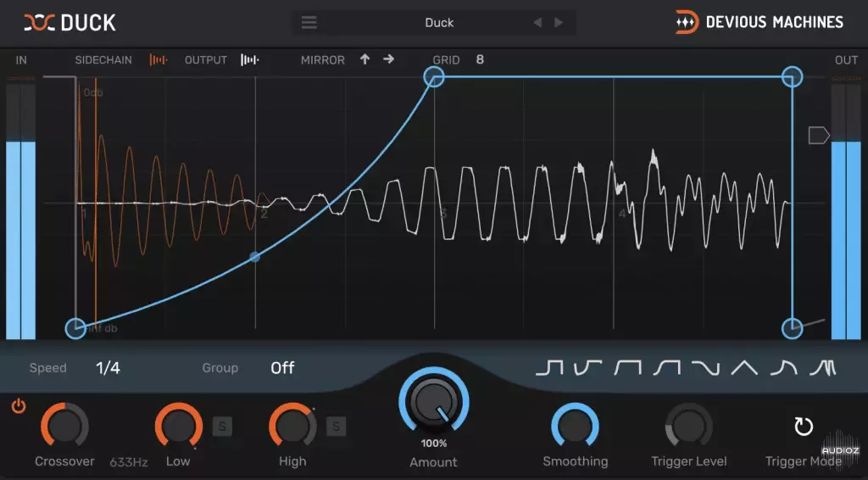The width and height of the screenshot is (868, 480).
Task: Go to the previous preset arrow
Action: pos(537,23)
